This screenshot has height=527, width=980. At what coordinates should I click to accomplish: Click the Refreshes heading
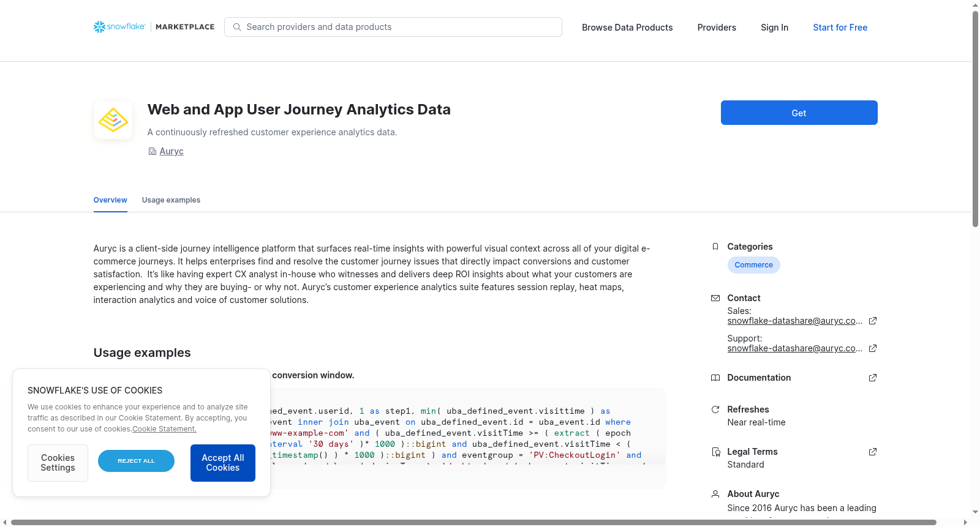pyautogui.click(x=748, y=409)
